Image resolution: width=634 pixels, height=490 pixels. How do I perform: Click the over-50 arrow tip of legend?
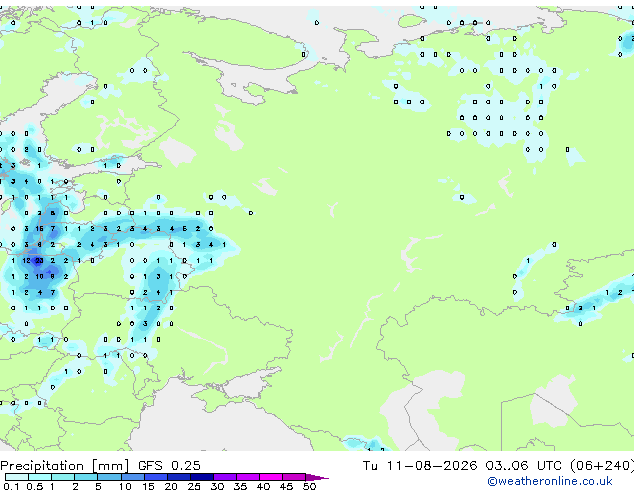pos(317,477)
